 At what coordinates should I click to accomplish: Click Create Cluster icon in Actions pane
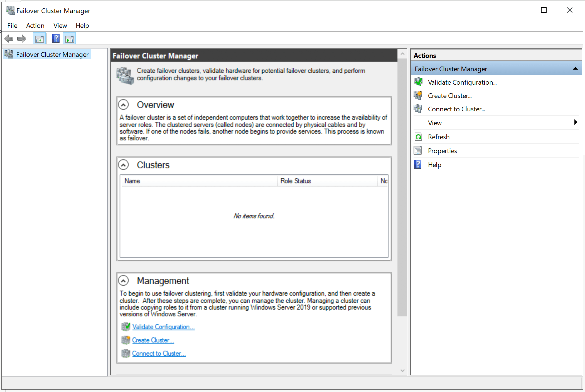(418, 95)
